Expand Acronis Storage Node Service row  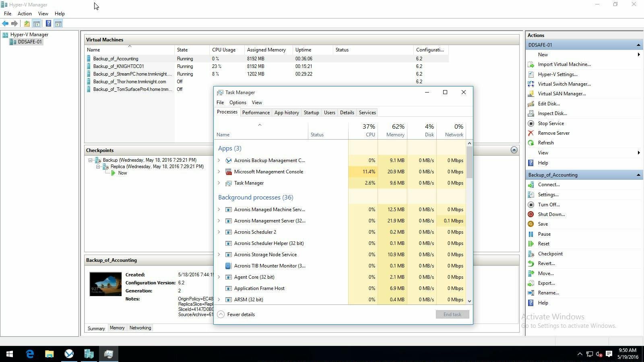tap(219, 255)
